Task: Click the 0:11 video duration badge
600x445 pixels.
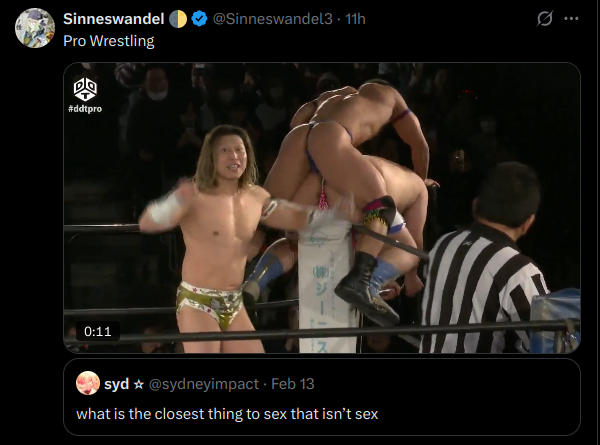Action: [98, 331]
